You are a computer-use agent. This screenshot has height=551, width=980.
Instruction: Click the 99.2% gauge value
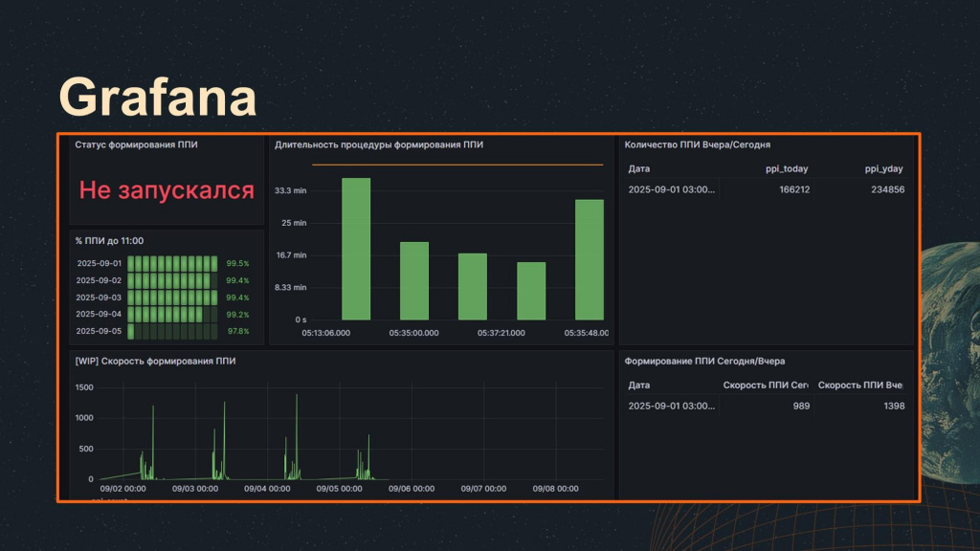(x=237, y=314)
